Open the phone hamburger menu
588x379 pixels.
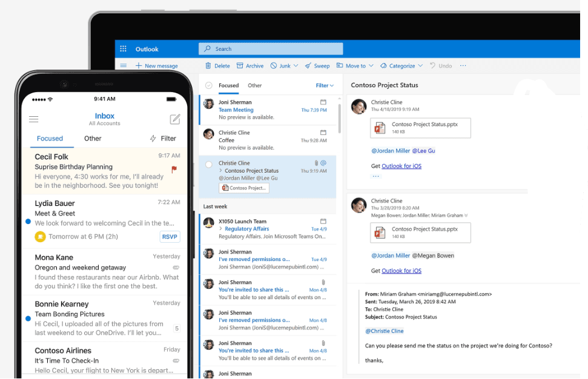point(34,119)
